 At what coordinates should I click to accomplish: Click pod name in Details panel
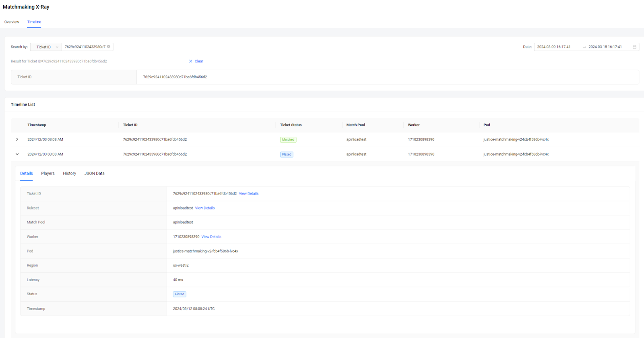(206, 251)
